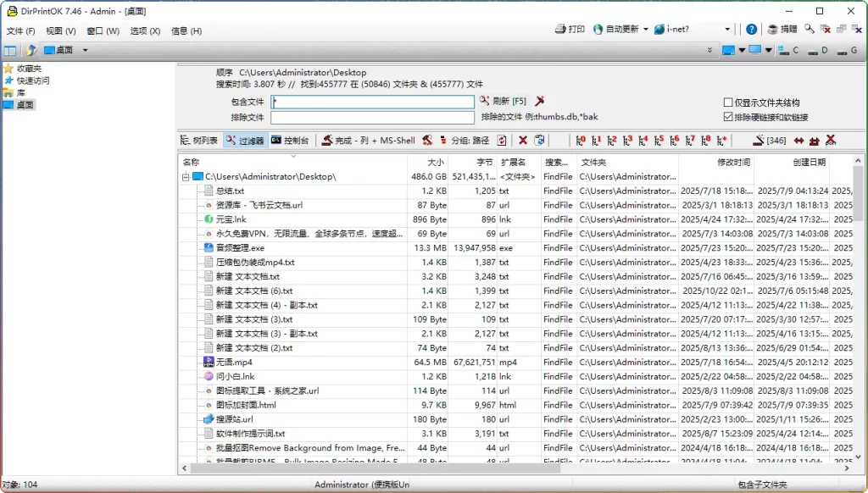Click the red X clear filter icon

click(x=523, y=140)
